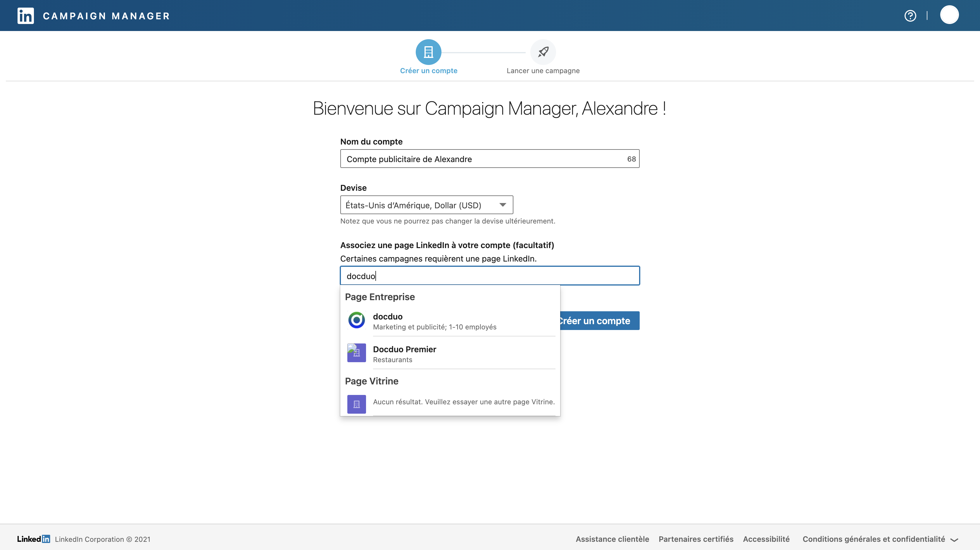
Task: Open the profile avatar menu
Action: point(949,15)
